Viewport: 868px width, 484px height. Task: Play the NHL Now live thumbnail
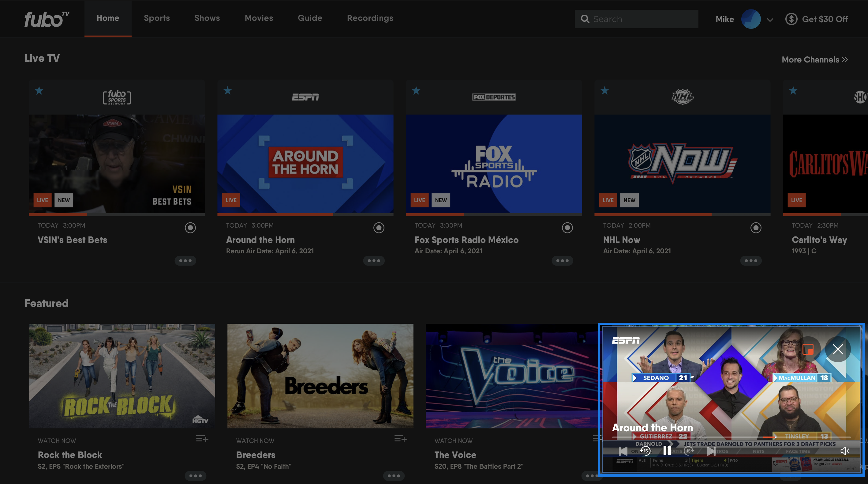point(682,164)
